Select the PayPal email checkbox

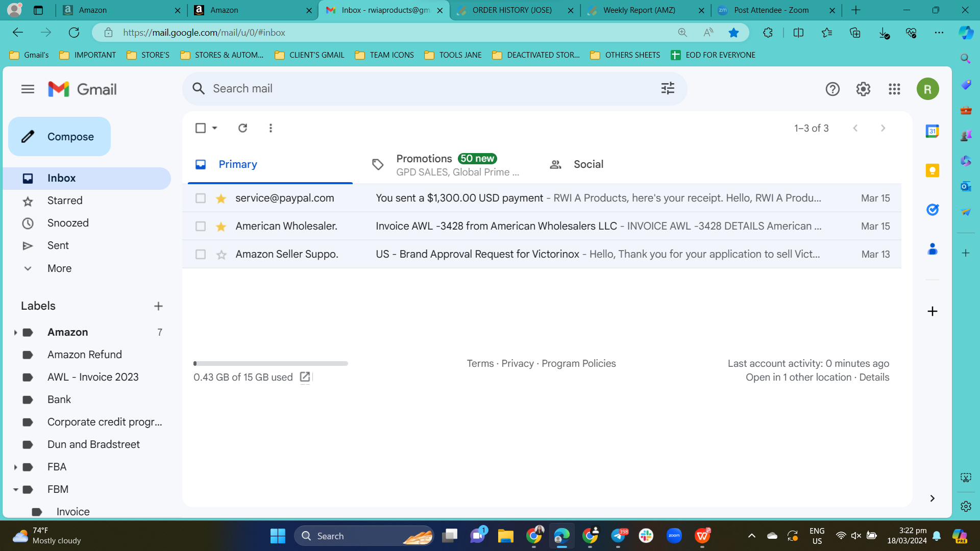click(201, 198)
